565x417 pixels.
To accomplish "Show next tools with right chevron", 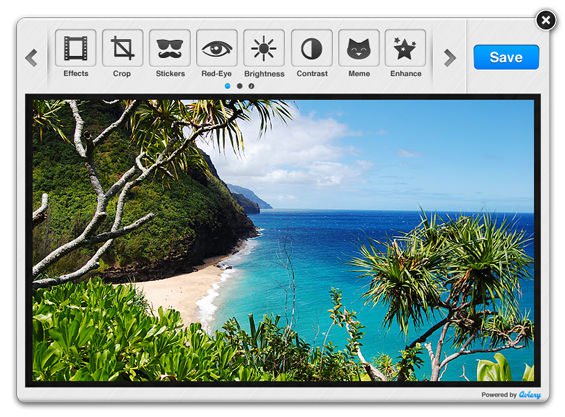I will [450, 58].
